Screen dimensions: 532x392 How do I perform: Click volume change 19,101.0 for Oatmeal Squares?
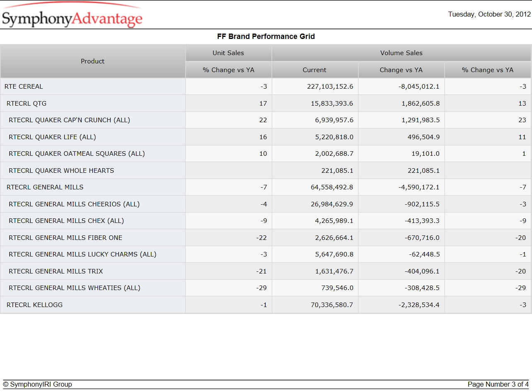[x=426, y=154]
